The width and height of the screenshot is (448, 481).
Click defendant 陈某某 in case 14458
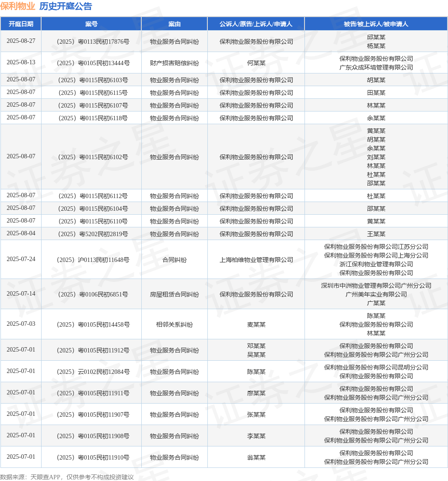coord(376,316)
